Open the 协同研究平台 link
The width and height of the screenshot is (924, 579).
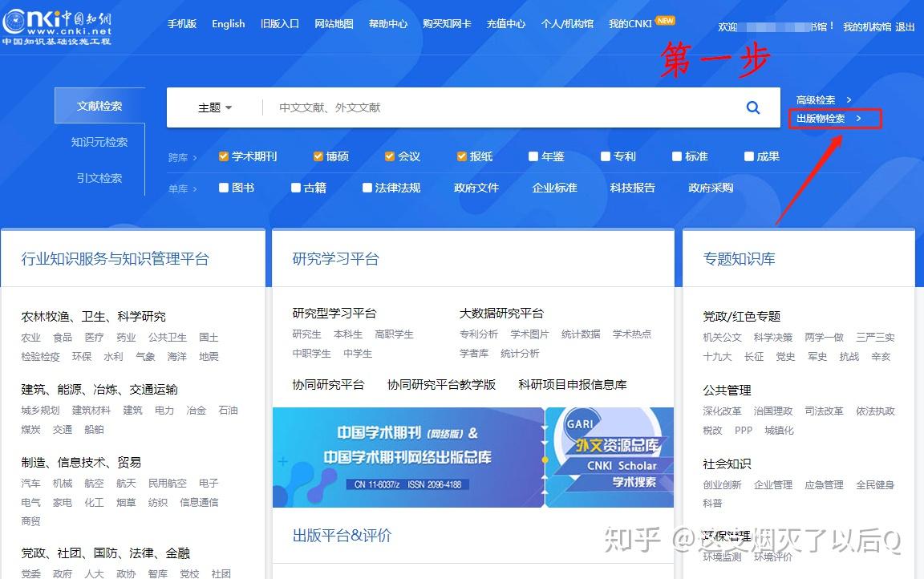[328, 385]
